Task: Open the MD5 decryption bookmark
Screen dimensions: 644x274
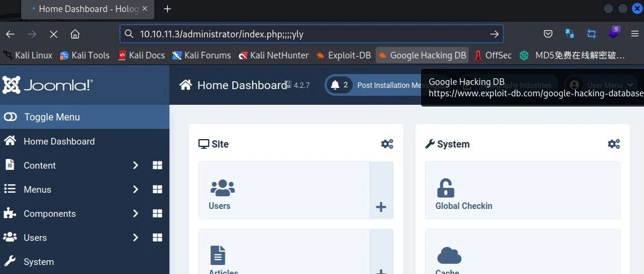Action: (572, 55)
